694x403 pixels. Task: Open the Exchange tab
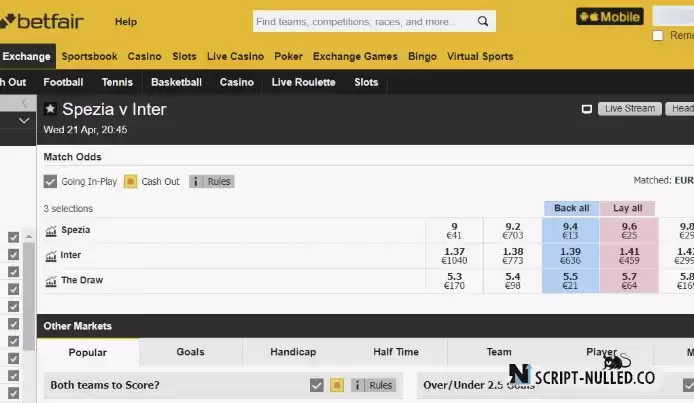pos(27,57)
